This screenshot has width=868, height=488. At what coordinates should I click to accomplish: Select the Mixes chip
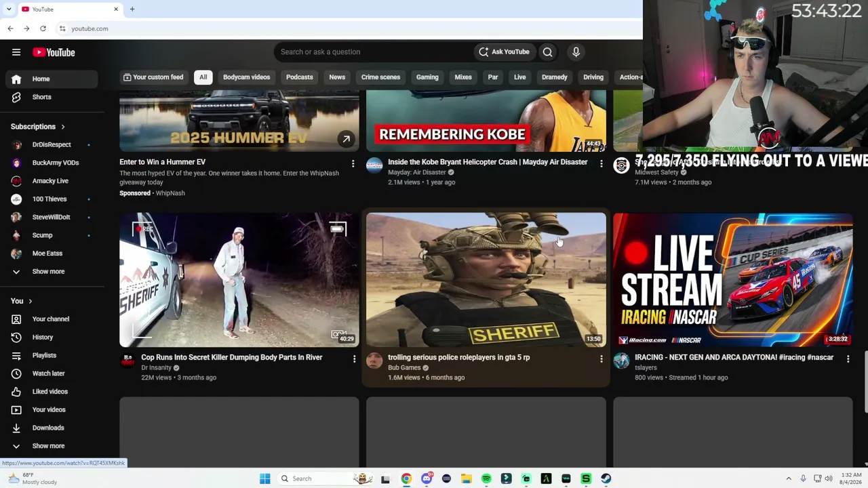[x=463, y=77]
